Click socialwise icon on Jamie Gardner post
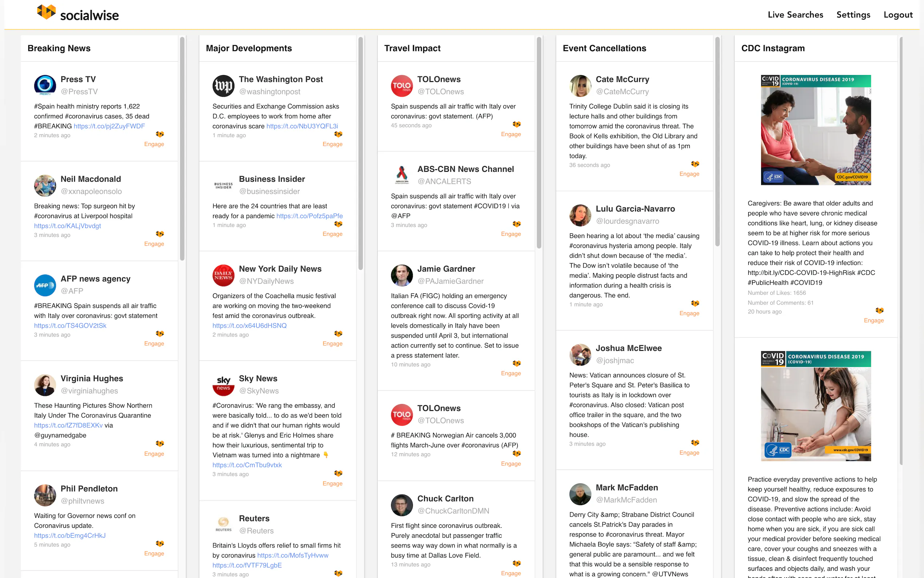The width and height of the screenshot is (924, 578). 517,364
